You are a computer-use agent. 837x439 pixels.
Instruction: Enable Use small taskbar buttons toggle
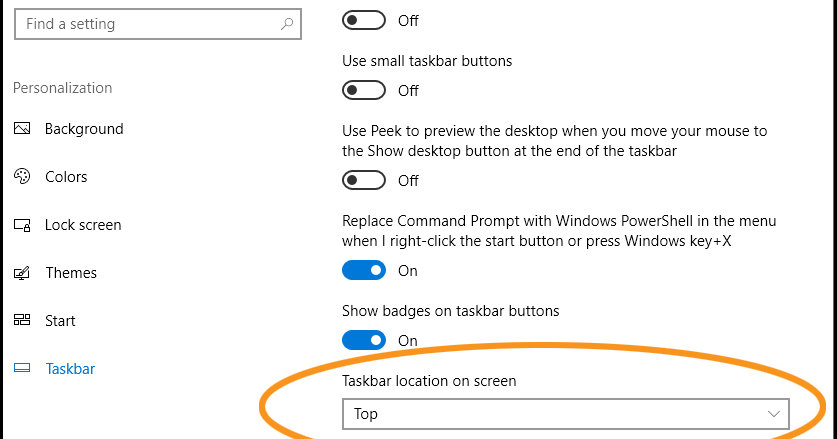(363, 90)
